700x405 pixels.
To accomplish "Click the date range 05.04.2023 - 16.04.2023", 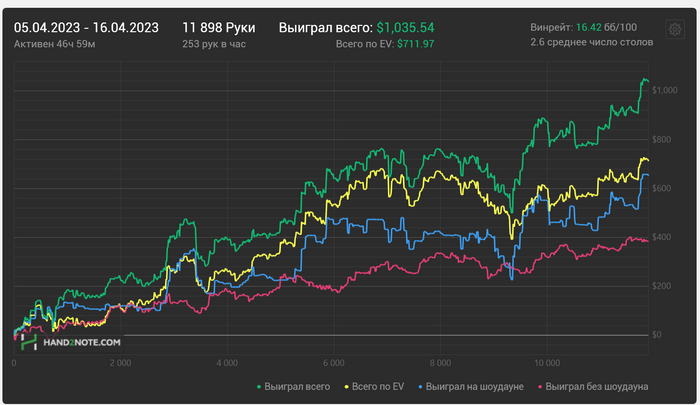I will [86, 28].
